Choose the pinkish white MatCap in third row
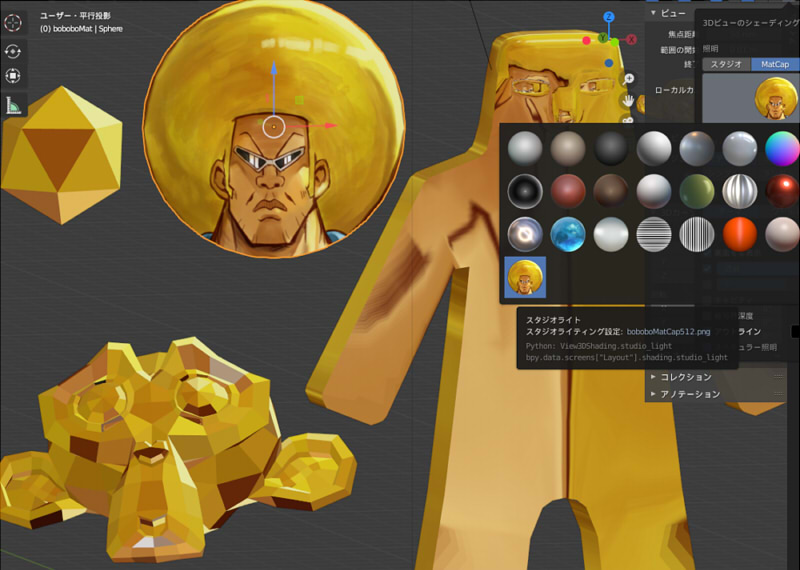The width and height of the screenshot is (800, 570). 782,234
